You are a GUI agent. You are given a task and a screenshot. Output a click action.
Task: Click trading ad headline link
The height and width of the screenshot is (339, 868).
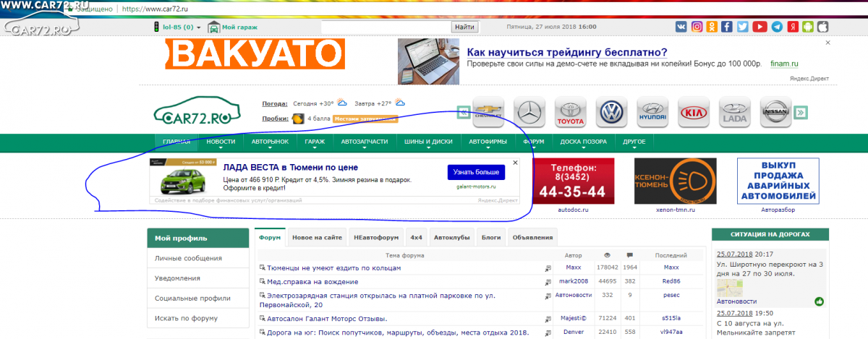pos(566,53)
